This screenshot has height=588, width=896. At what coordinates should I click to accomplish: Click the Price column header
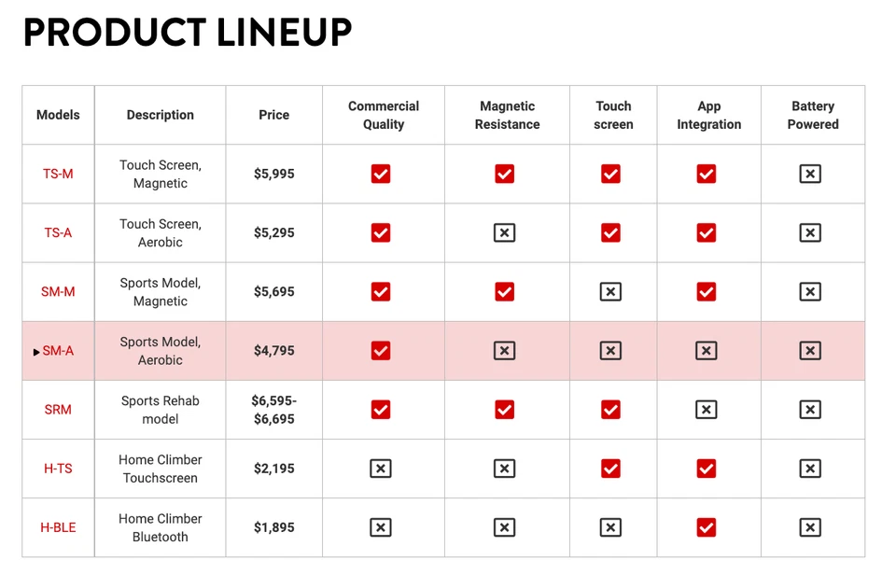(x=274, y=115)
